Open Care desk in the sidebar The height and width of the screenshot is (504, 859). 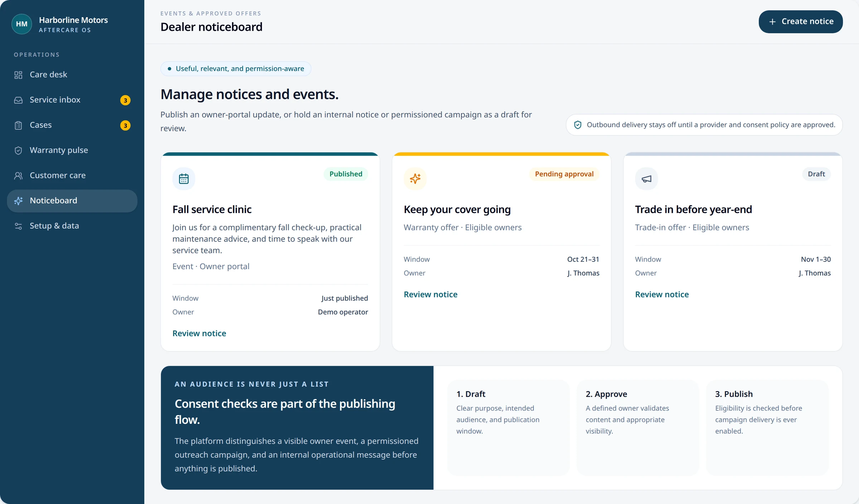point(72,75)
